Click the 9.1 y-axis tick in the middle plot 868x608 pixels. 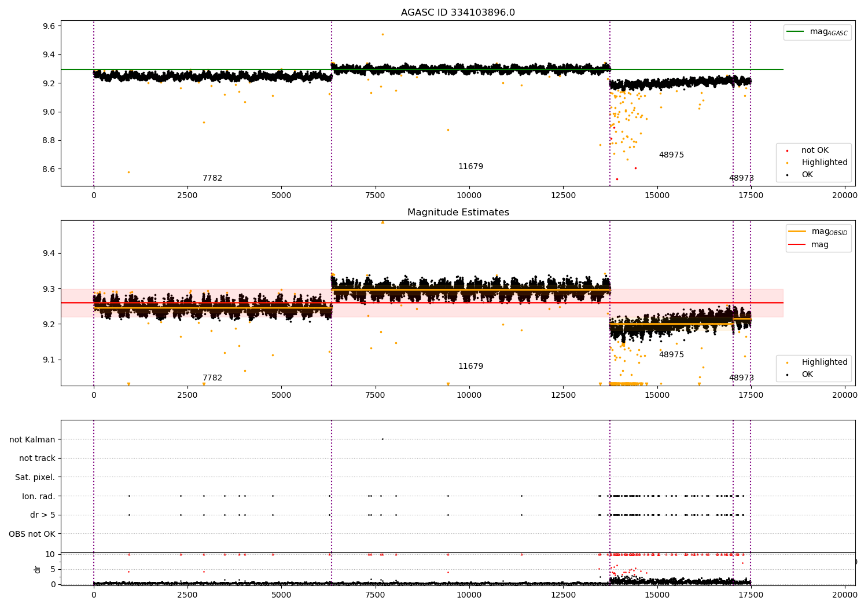49,360
